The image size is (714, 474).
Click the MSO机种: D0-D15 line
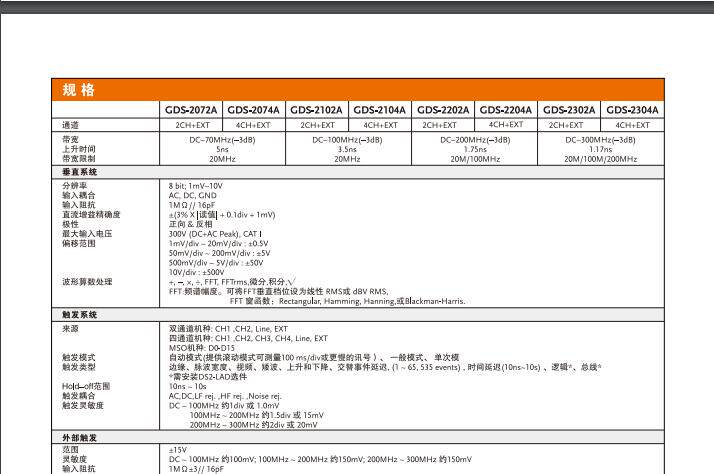[x=202, y=348]
